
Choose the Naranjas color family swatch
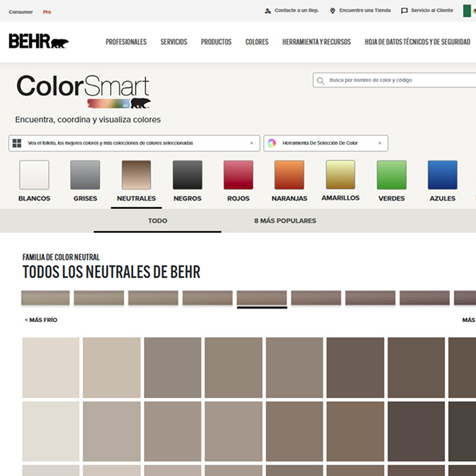tap(289, 175)
